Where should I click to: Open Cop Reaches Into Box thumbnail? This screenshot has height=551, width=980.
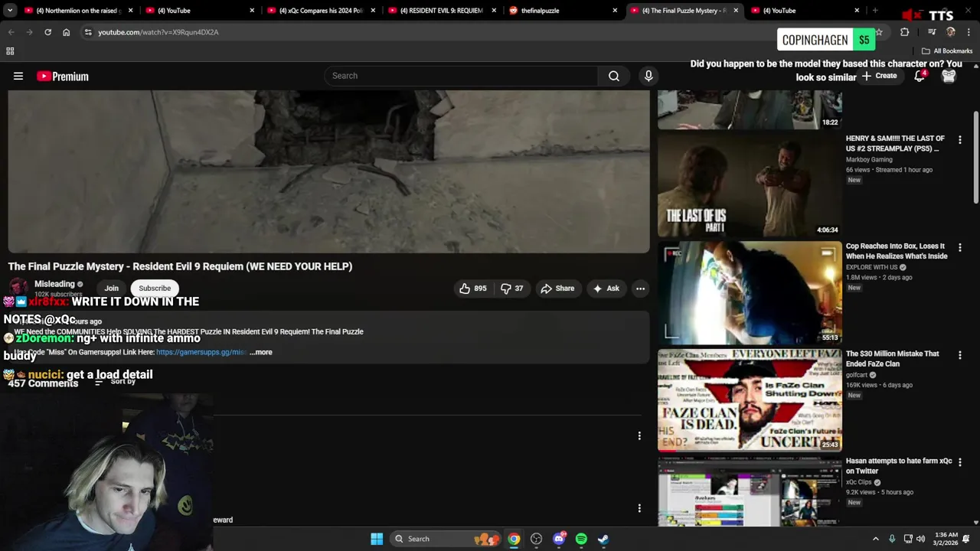click(x=750, y=292)
